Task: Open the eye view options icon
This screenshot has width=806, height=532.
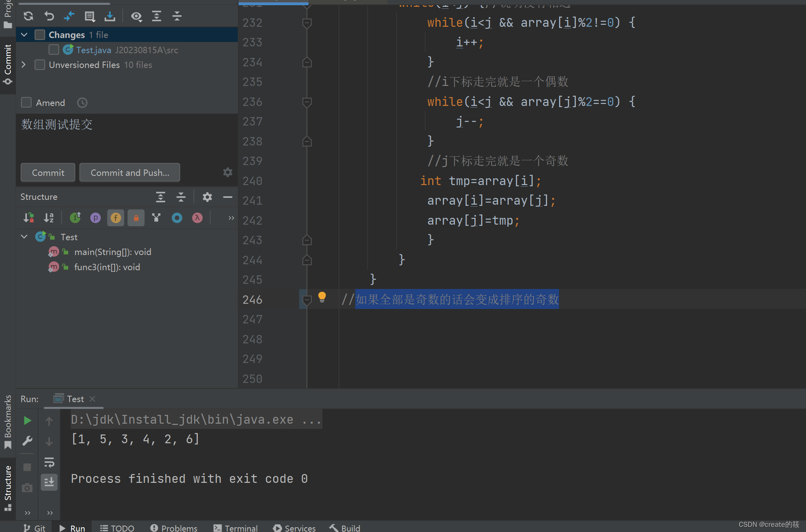Action: tap(136, 16)
